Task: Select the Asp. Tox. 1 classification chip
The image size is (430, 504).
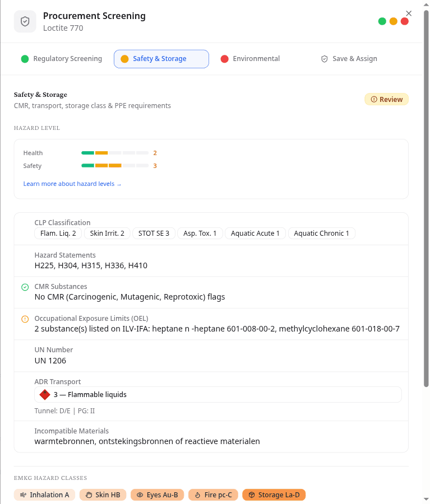Action: (x=200, y=234)
